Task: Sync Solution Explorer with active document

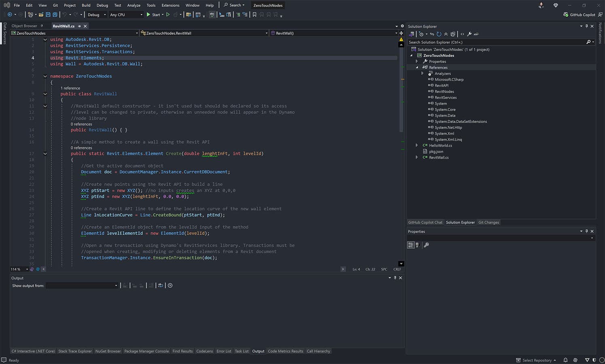Action: coord(432,34)
